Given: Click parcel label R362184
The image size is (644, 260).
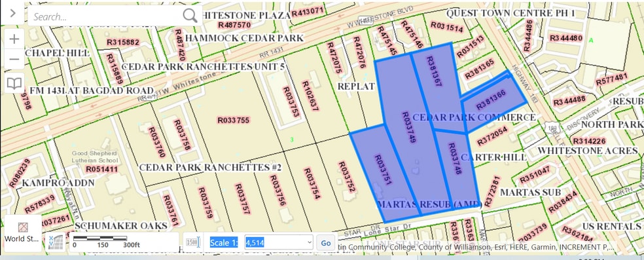Looking at the screenshot, I should pyautogui.click(x=578, y=234).
